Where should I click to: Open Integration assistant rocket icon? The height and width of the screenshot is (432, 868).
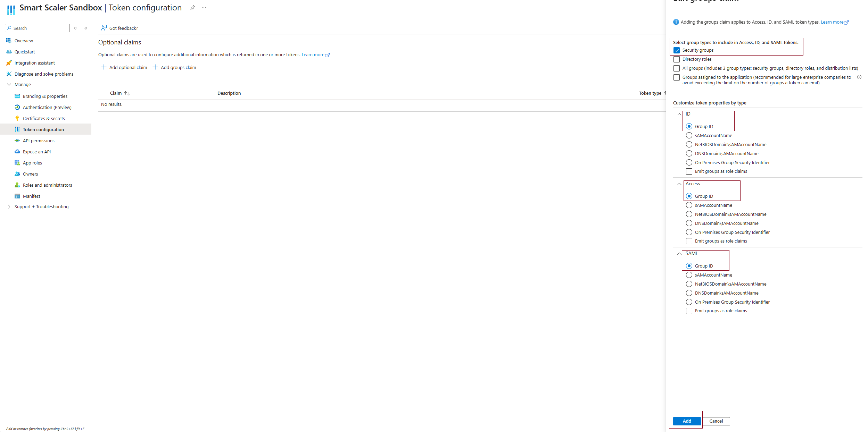point(9,63)
